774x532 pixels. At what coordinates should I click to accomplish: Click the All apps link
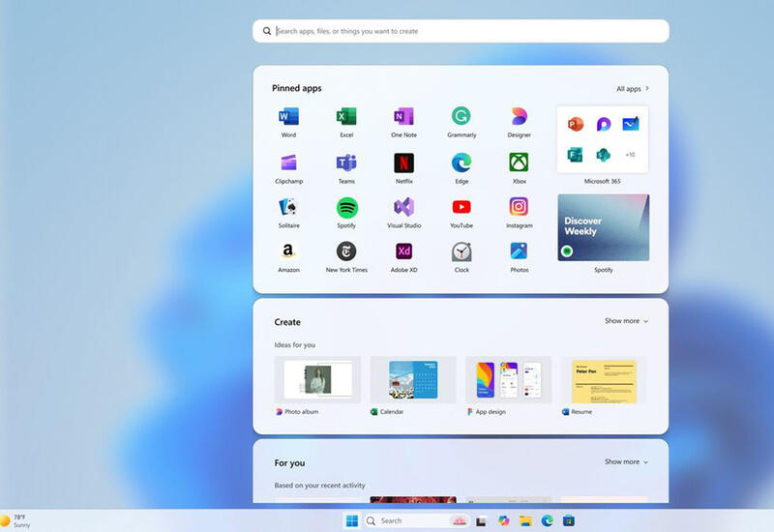(x=633, y=89)
